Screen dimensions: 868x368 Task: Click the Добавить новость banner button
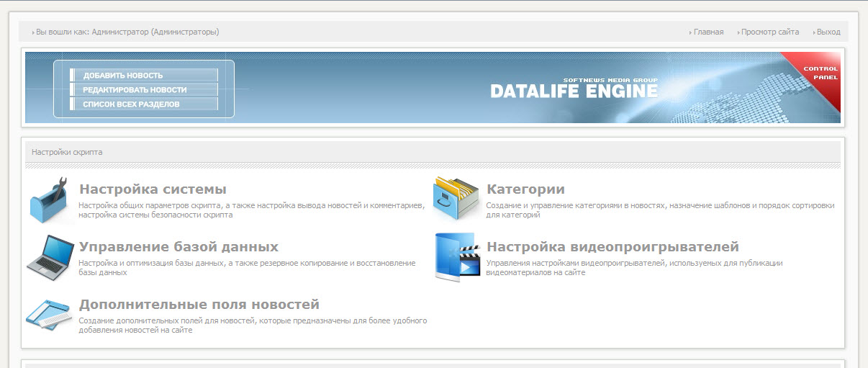144,75
